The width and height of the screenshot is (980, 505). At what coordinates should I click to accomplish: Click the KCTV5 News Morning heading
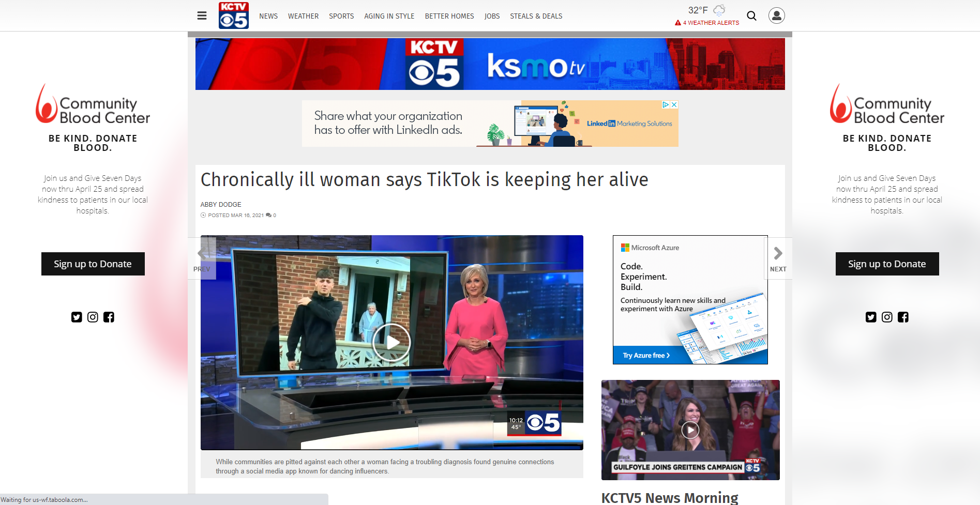(670, 497)
